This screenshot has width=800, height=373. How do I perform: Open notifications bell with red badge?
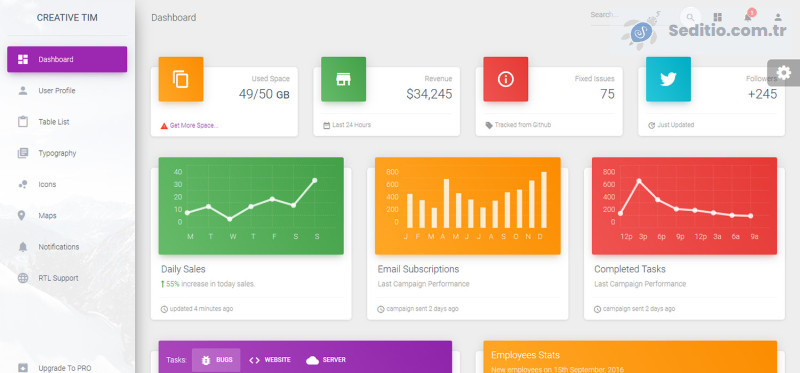tap(748, 16)
